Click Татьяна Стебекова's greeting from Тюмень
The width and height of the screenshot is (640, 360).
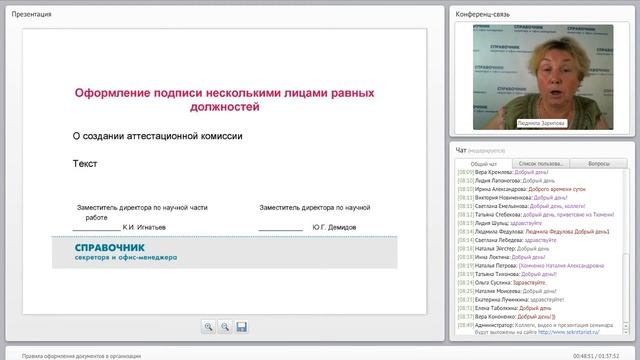pyautogui.click(x=536, y=214)
